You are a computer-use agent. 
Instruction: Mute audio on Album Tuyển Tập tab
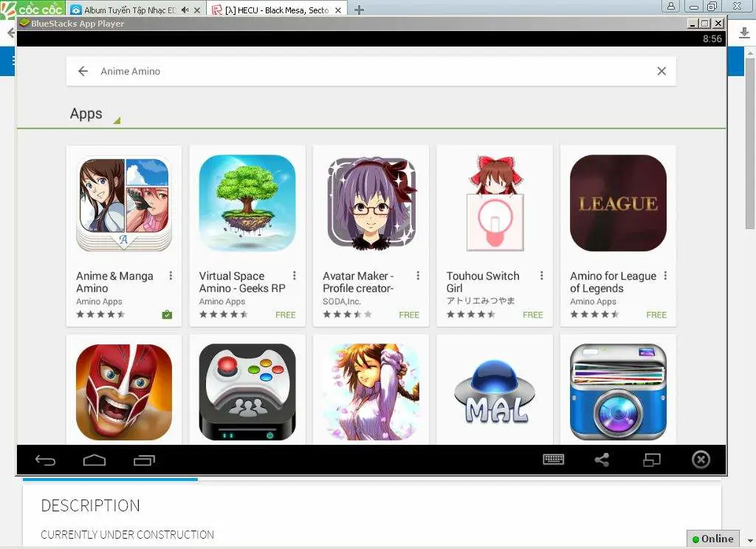(185, 10)
